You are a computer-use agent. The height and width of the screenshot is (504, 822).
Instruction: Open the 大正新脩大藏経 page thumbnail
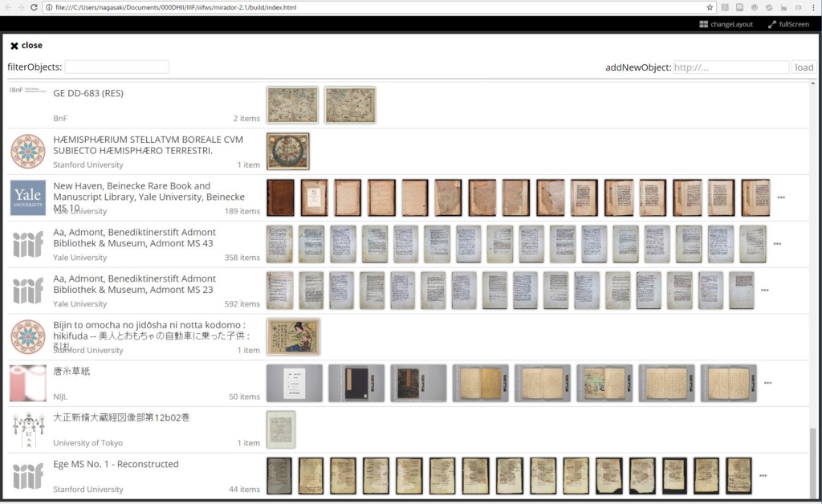(281, 429)
